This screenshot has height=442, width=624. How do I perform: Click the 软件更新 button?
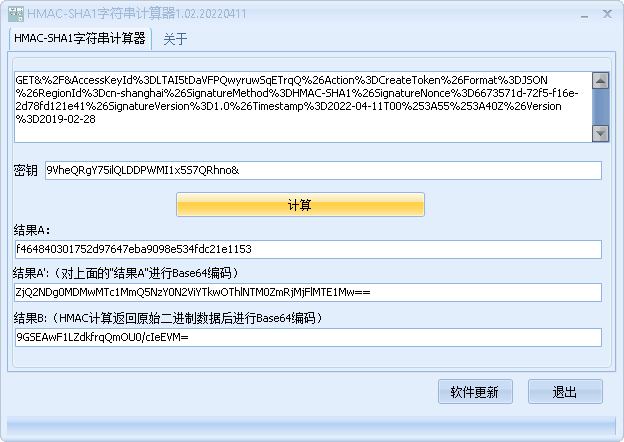pos(475,392)
